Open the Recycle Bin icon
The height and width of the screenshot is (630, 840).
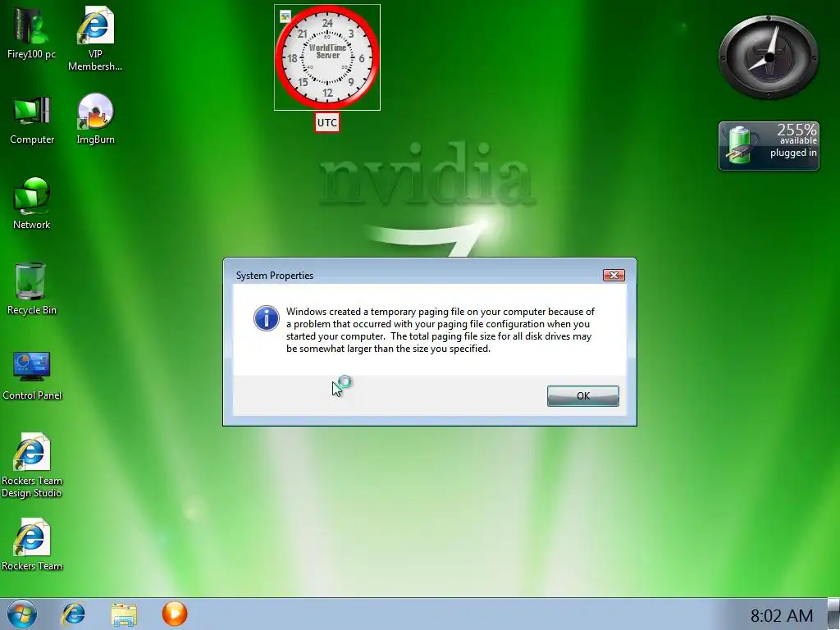[31, 290]
